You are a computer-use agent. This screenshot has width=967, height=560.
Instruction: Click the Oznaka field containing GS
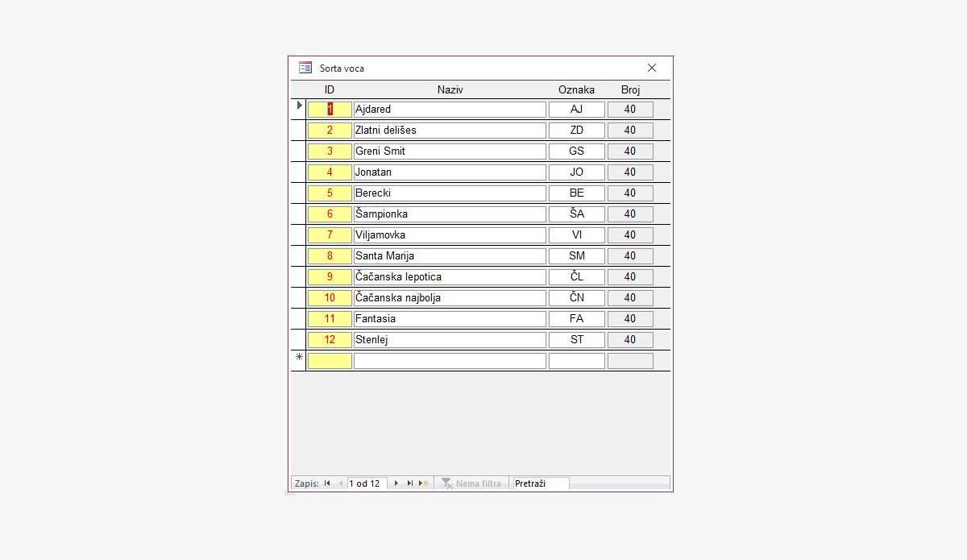(x=576, y=151)
